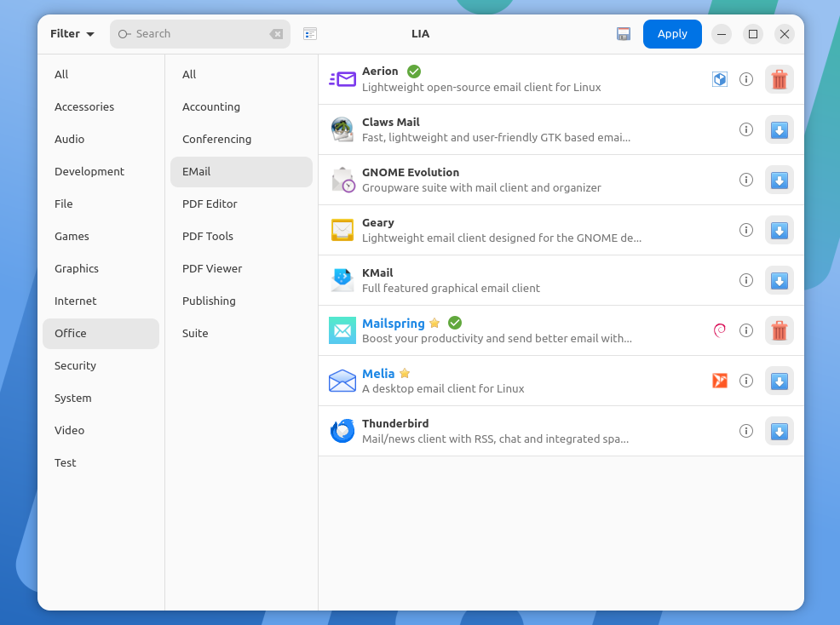Viewport: 840px width, 625px height.
Task: Select the Accounting subcategory
Action: tap(241, 107)
